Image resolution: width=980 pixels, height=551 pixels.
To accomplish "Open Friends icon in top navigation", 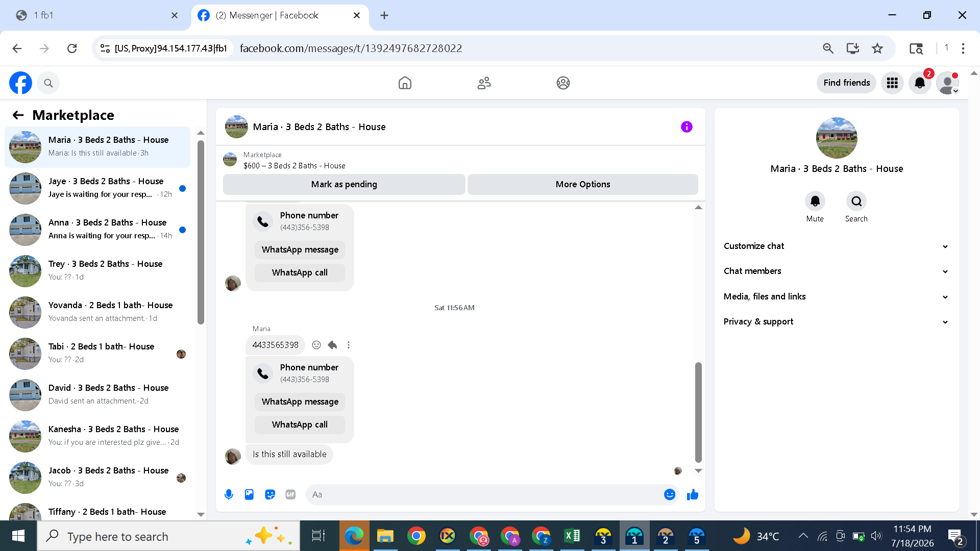I will tap(484, 83).
